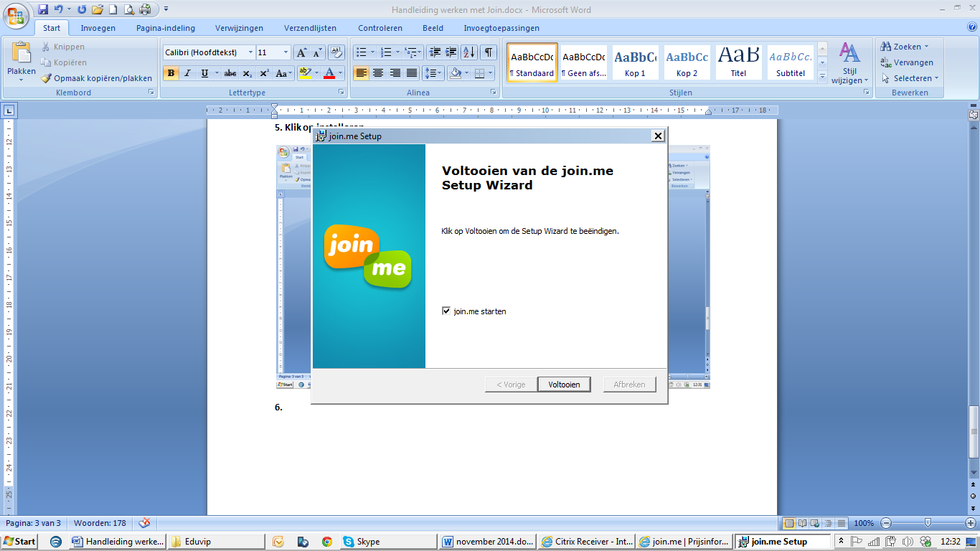The image size is (980, 551).
Task: Toggle italic formatting
Action: coord(187,73)
